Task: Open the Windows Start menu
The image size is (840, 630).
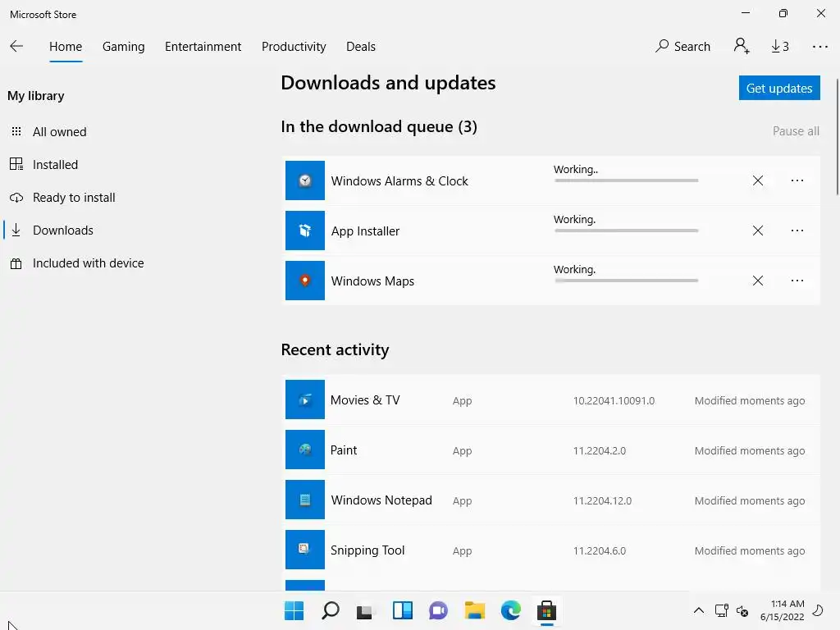Action: pos(294,610)
